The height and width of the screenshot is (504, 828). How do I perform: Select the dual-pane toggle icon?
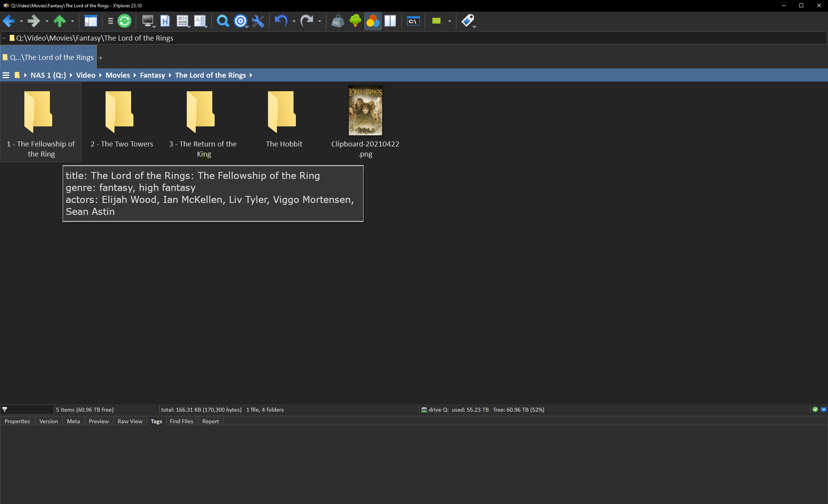390,21
